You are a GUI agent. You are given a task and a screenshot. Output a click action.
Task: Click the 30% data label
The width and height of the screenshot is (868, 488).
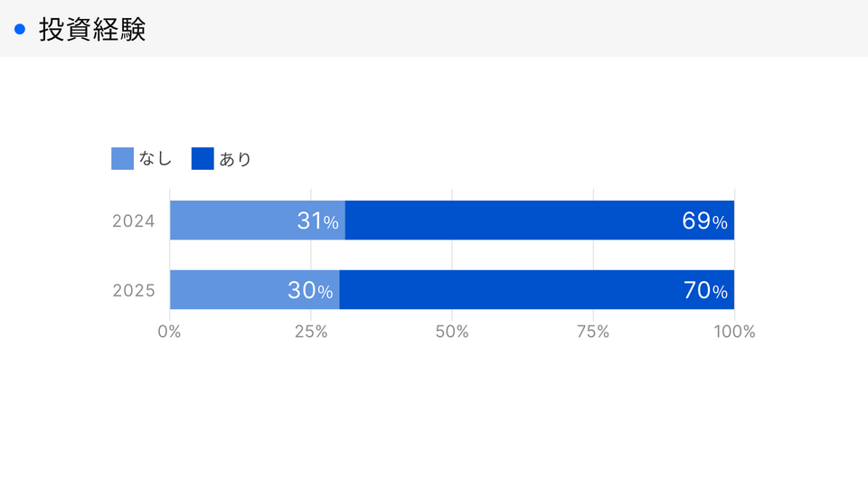310,291
